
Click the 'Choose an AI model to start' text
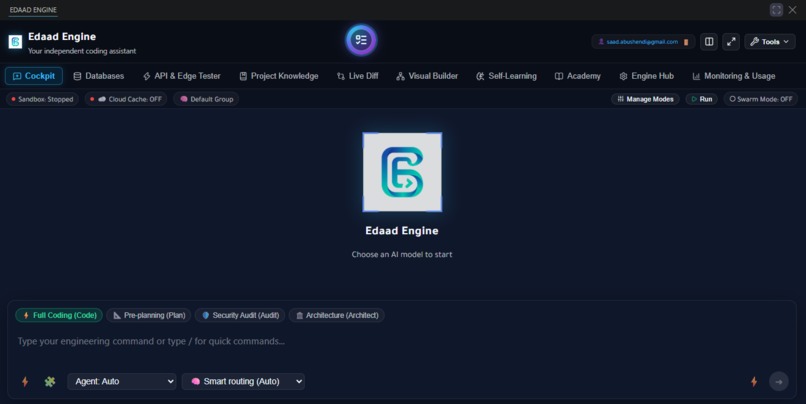(402, 254)
